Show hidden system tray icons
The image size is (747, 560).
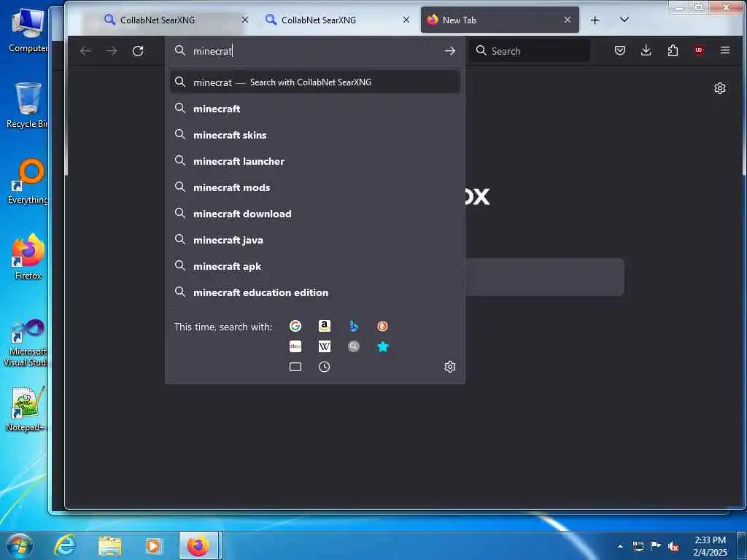click(620, 546)
